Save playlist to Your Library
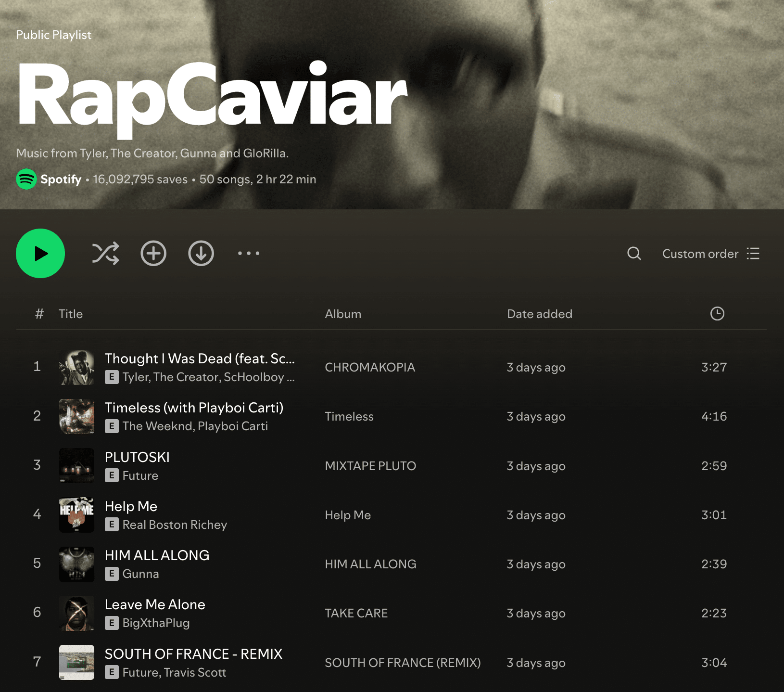784x692 pixels. point(153,253)
